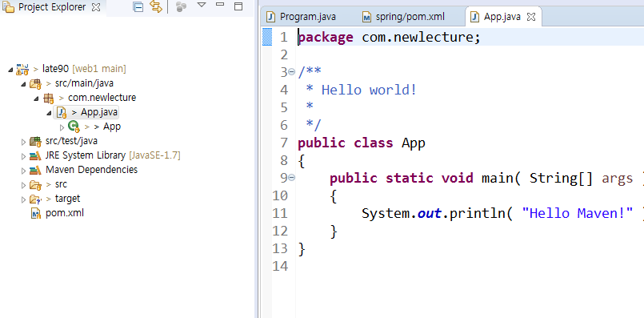Fold the Javadoc comment at line 3
Image resolution: width=644 pixels, height=318 pixels.
tap(292, 72)
